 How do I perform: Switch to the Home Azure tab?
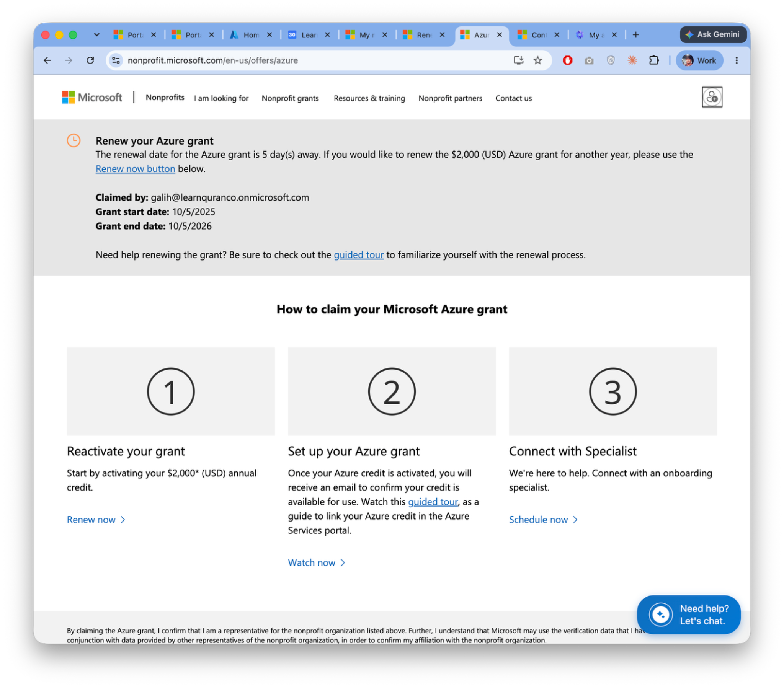click(x=251, y=35)
